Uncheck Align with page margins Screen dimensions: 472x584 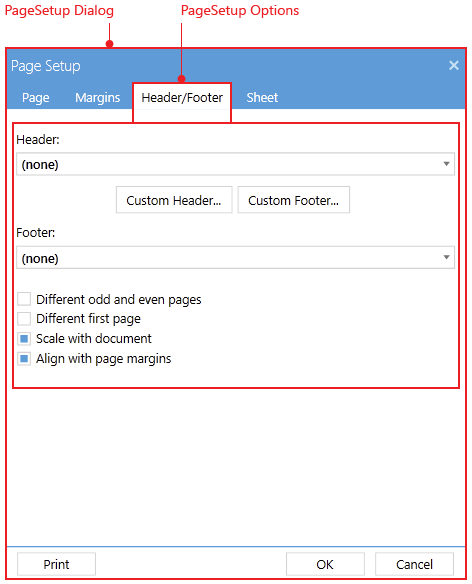coord(24,359)
